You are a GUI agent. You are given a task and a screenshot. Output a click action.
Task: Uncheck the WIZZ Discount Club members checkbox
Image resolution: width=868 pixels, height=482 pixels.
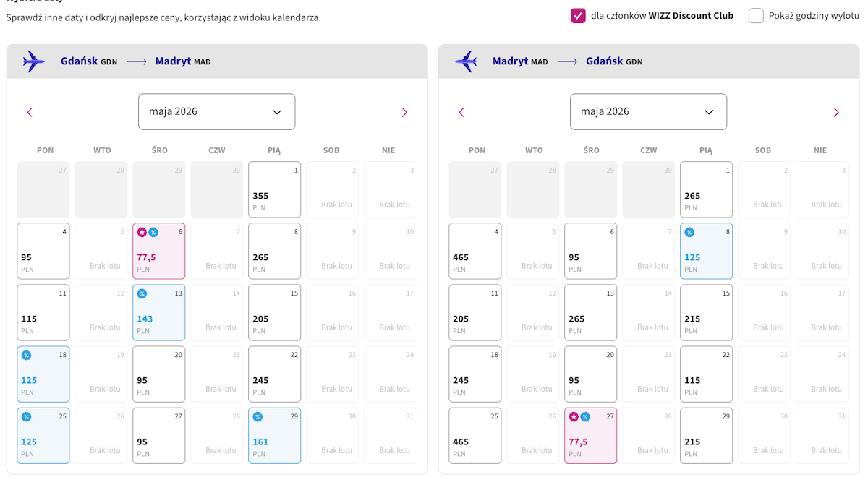578,16
